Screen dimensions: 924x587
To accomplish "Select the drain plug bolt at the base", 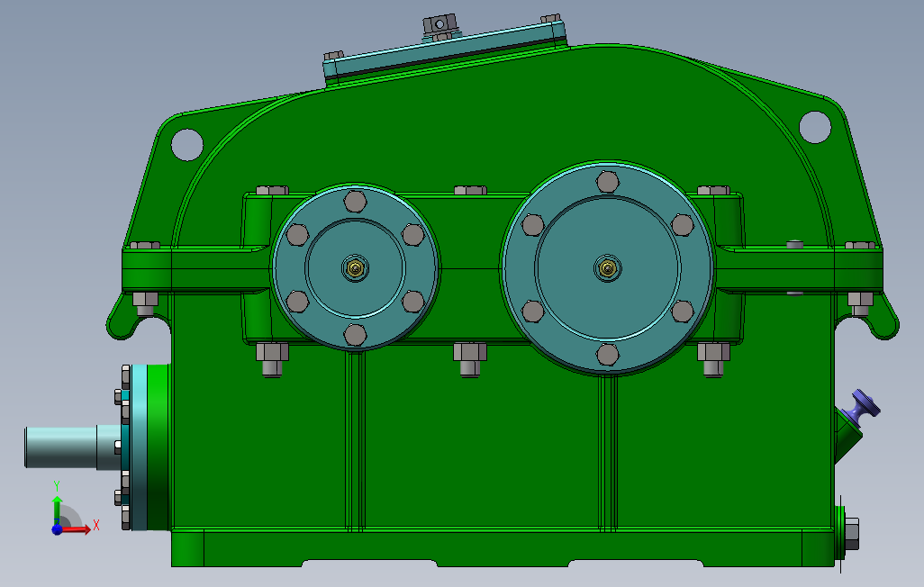I will [x=850, y=533].
